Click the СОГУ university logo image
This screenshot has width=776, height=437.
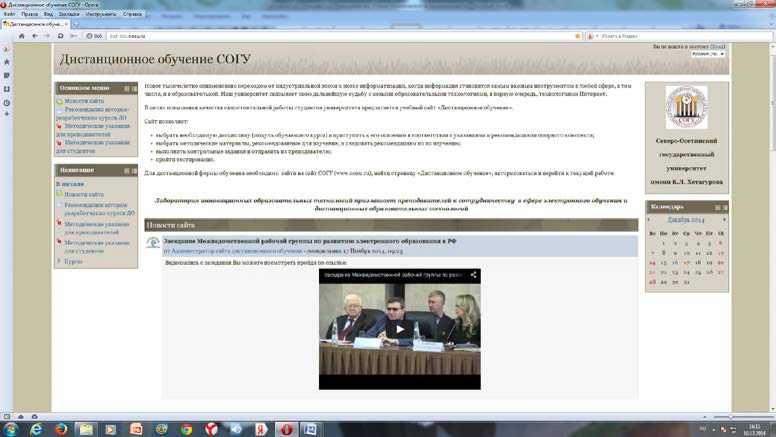pyautogui.click(x=686, y=107)
